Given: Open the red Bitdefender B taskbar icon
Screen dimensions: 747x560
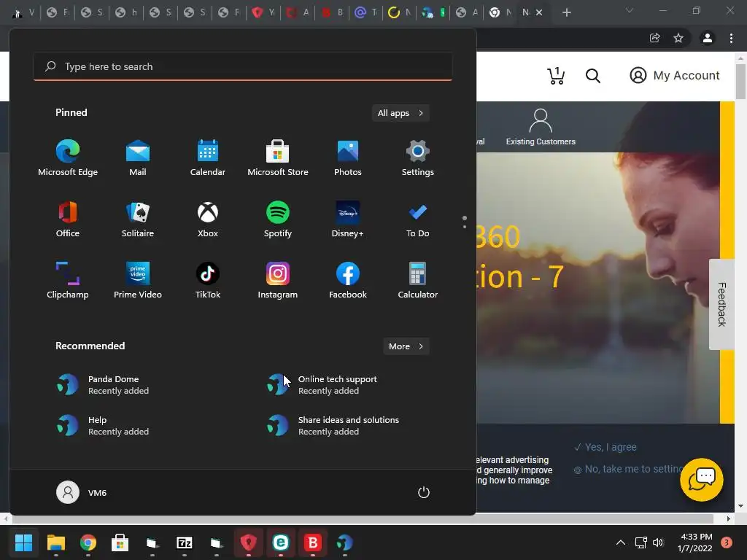Looking at the screenshot, I should click(x=313, y=542).
